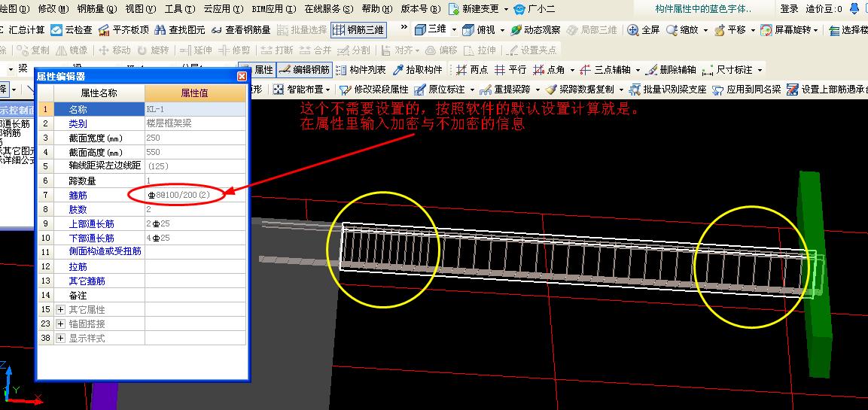This screenshot has height=410, width=868.
Task: Click 上部通长筋 value cell
Action: coord(196,224)
